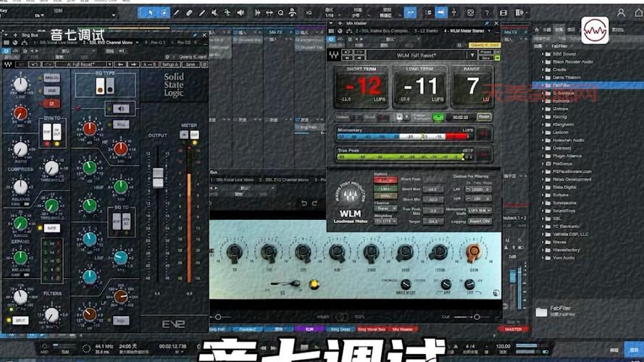This screenshot has height=362, width=644.
Task: Select the Eraser tool in the toolbar
Action: pos(189,13)
